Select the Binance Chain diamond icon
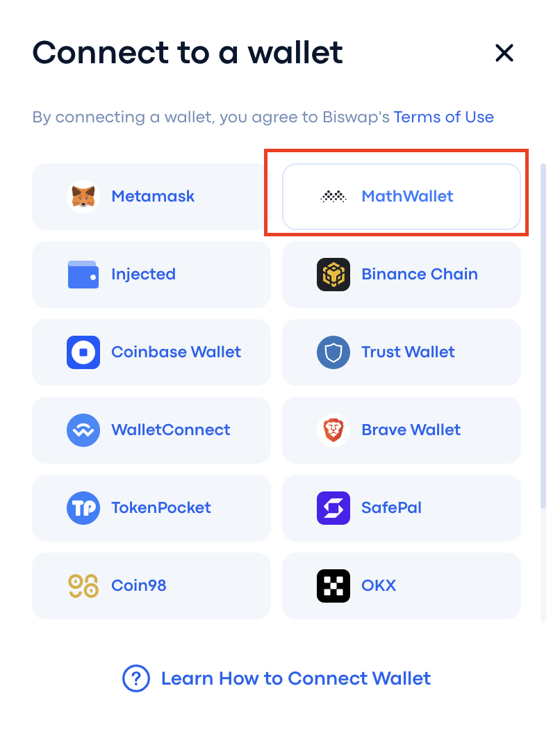 (333, 275)
